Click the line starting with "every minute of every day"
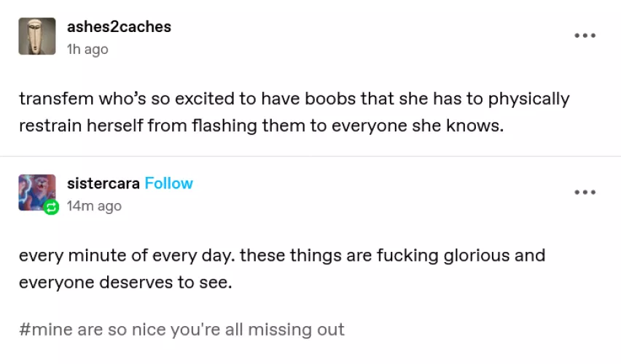Screen dimensions: 621x364 point(281,256)
